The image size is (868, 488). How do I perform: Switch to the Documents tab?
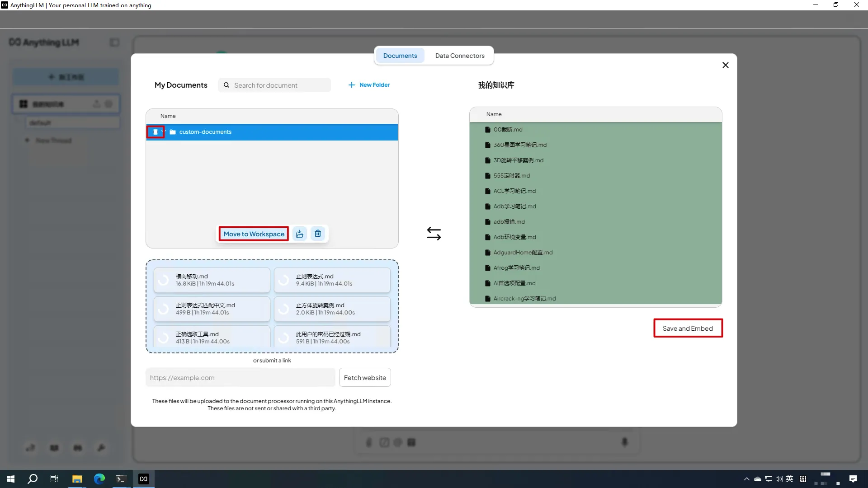coord(400,56)
